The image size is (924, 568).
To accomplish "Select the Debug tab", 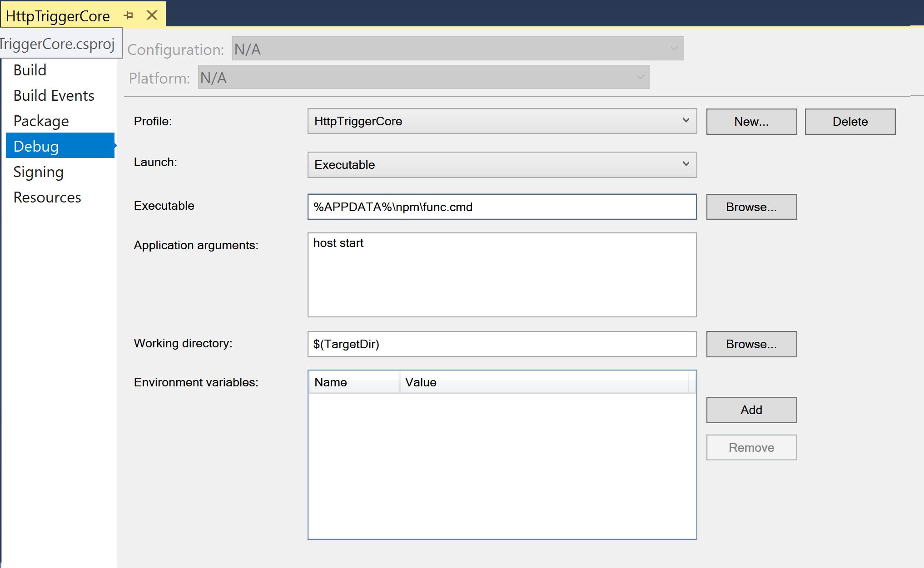I will click(36, 147).
